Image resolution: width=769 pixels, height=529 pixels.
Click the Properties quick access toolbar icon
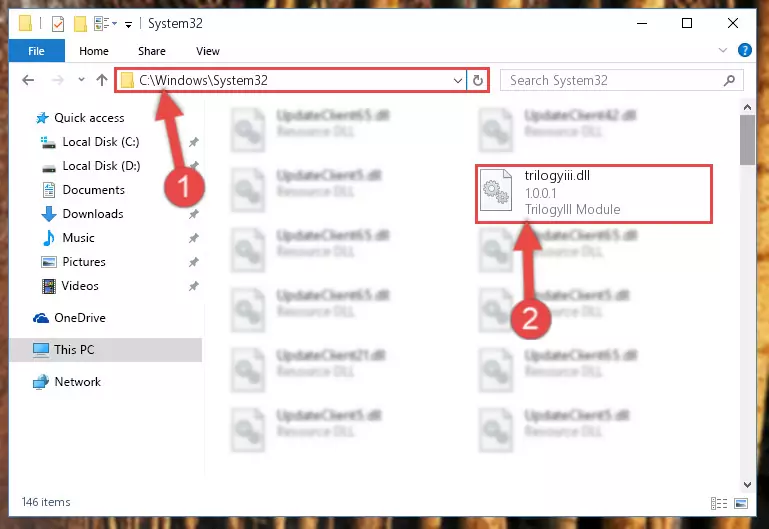pos(58,24)
